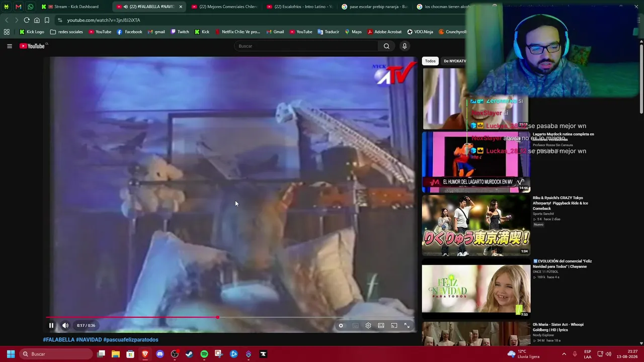Open the Maps bookmark
This screenshot has height=362, width=644.
[353, 32]
